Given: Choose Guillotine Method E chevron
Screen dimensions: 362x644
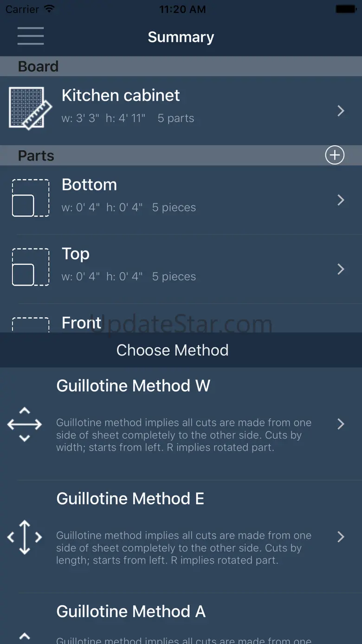Looking at the screenshot, I should click(341, 537).
